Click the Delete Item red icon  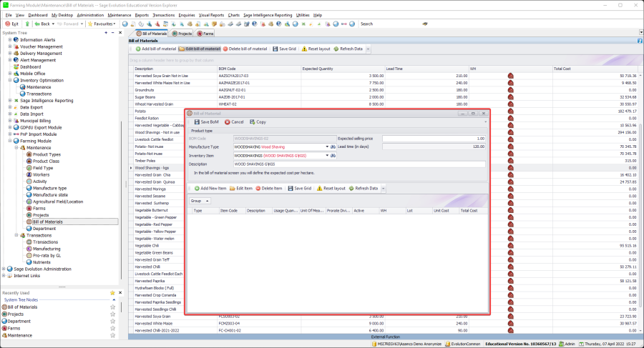(258, 188)
